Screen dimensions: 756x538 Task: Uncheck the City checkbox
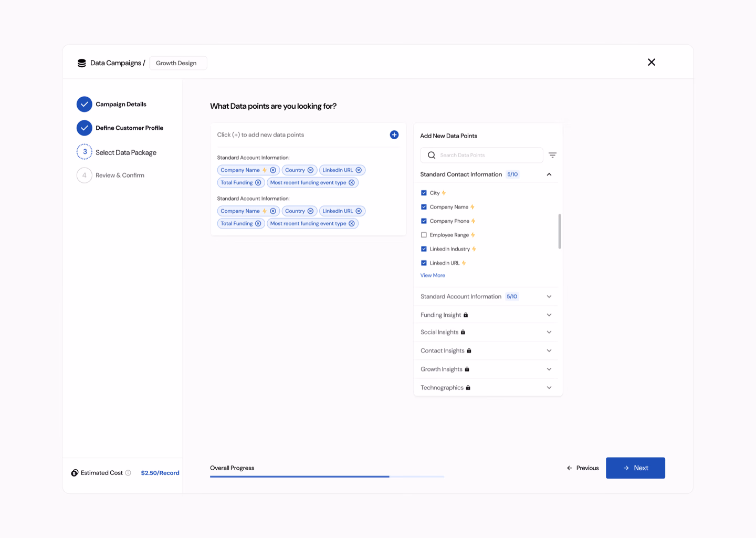coord(424,193)
